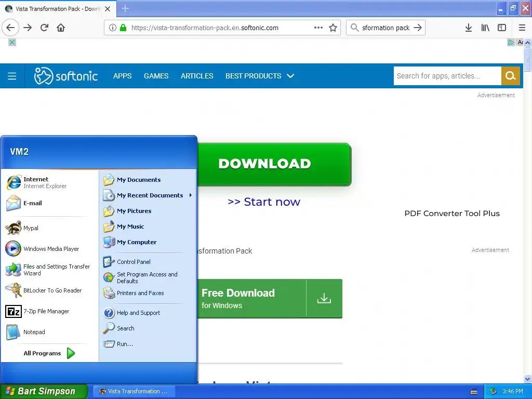Open the Downloads toolbar icon

469,28
